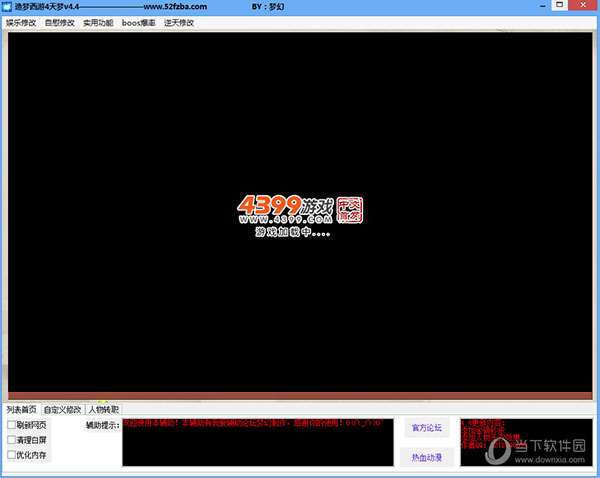600x478 pixels.
Task: Switch to the 列表首页 tab
Action: pos(21,409)
